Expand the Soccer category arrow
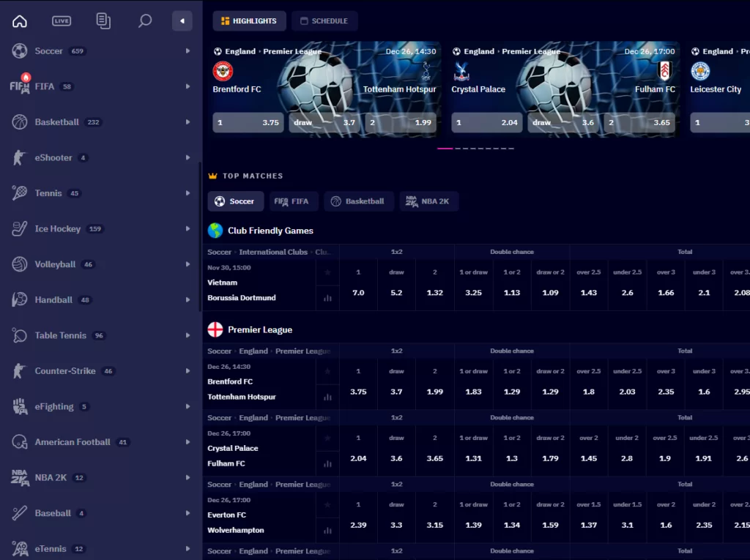The width and height of the screenshot is (750, 560). click(x=187, y=51)
